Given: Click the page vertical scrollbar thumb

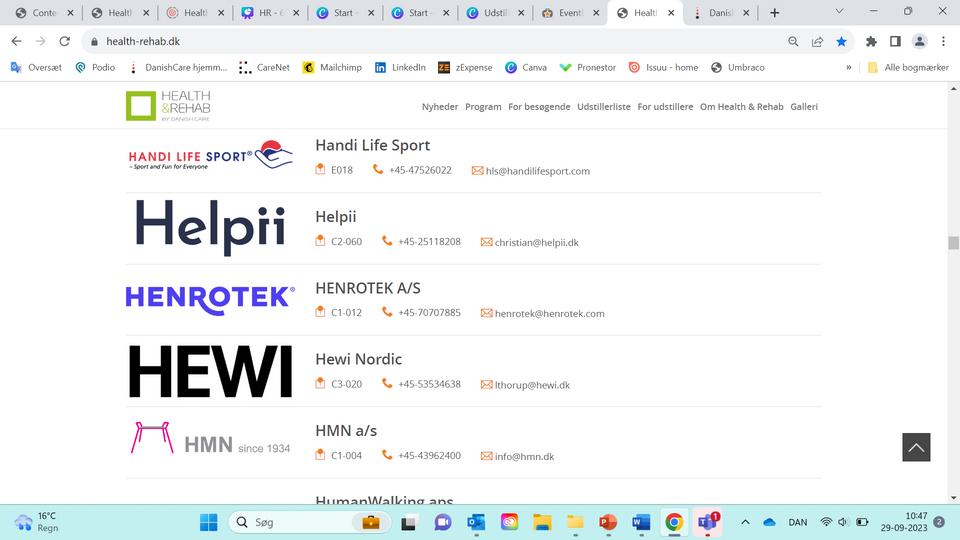Looking at the screenshot, I should (953, 242).
